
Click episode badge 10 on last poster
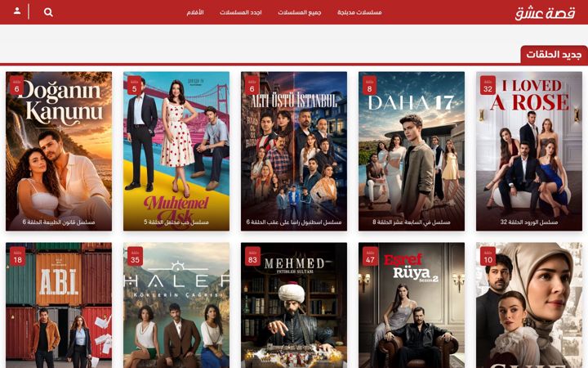[488, 257]
